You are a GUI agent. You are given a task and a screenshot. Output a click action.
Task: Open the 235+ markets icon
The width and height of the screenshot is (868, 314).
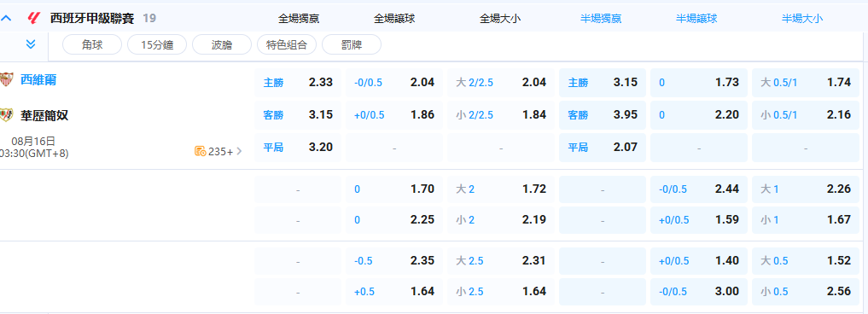201,151
